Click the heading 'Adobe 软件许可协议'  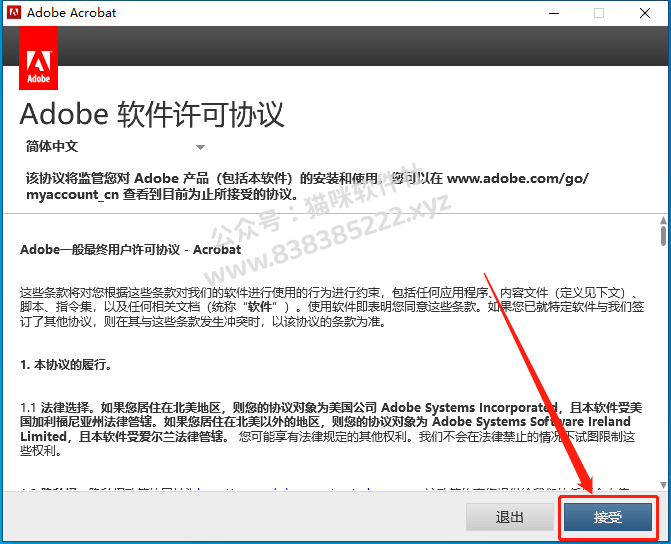click(152, 114)
